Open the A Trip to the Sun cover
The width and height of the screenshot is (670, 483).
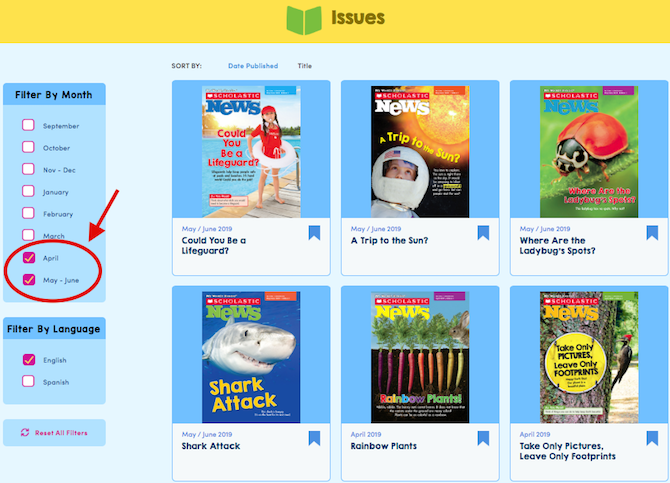tap(420, 152)
